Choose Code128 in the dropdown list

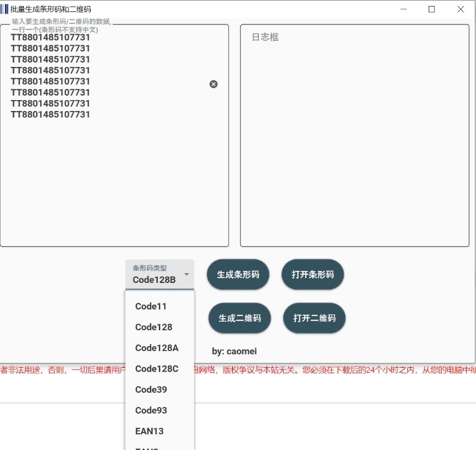click(x=159, y=327)
